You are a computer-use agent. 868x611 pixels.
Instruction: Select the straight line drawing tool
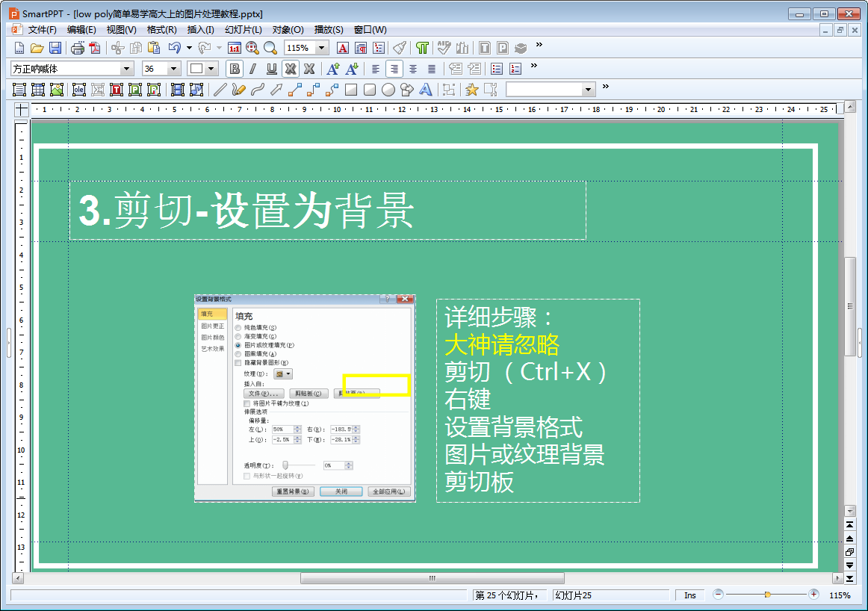tap(220, 89)
